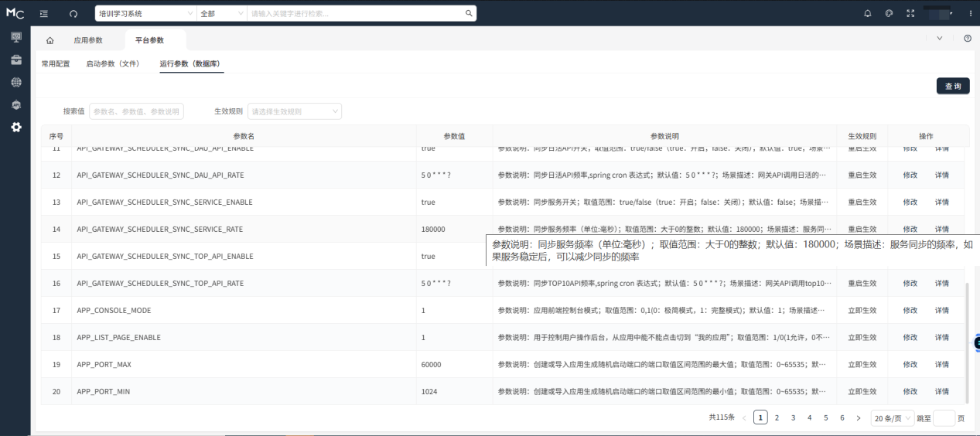
Task: Click 详情 for APP_LIST_PAGE_ENABLE row
Action: (x=942, y=337)
